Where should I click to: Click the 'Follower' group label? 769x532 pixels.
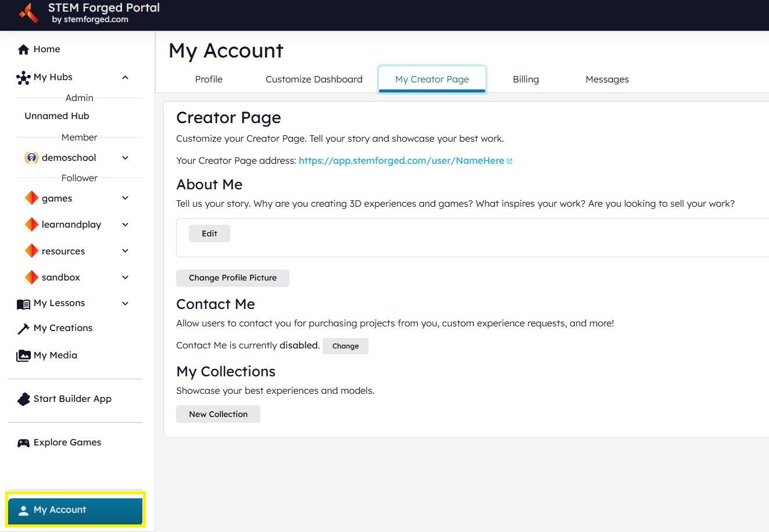coord(79,178)
